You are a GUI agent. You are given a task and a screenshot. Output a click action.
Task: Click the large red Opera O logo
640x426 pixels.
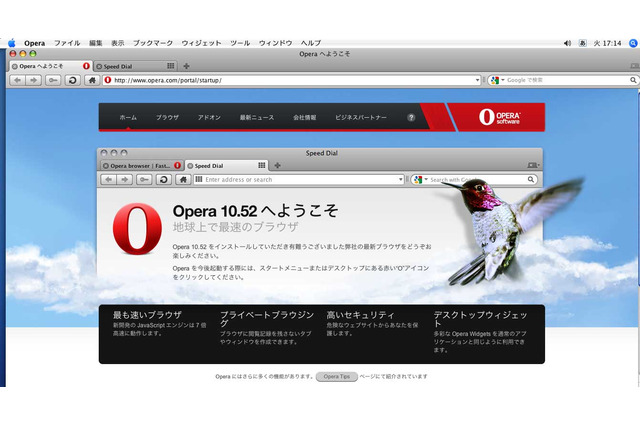137,229
